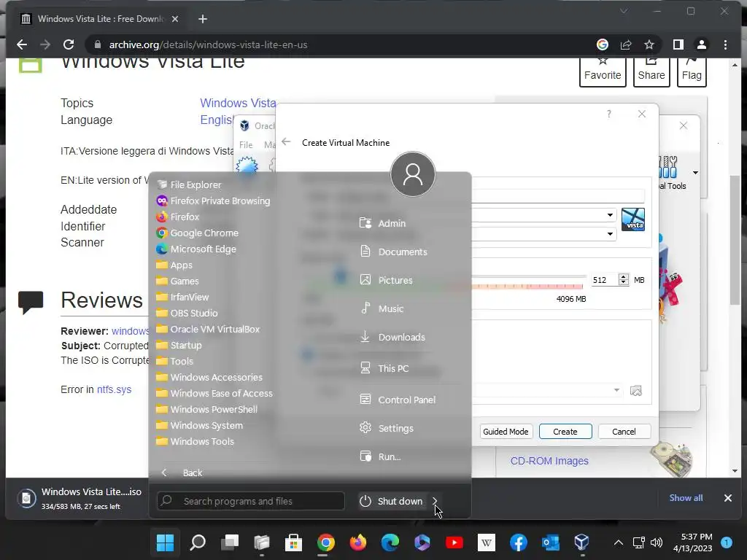747x560 pixels.
Task: Click the user account avatar
Action: (x=413, y=174)
